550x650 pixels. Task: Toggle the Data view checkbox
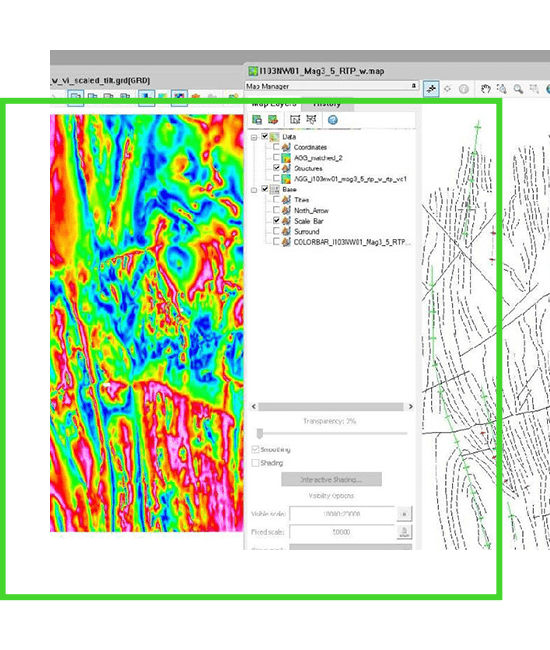264,136
